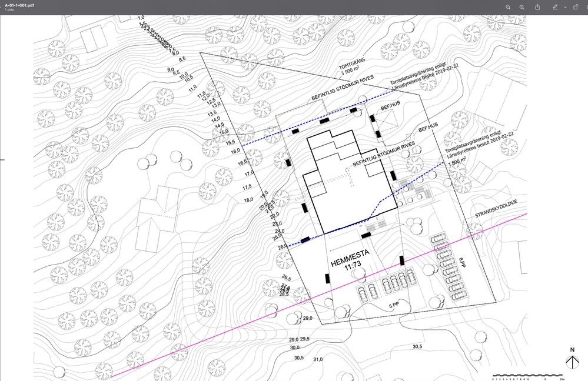Zoom in on the PDF
The height and width of the screenshot is (381, 588).
coord(521,7)
